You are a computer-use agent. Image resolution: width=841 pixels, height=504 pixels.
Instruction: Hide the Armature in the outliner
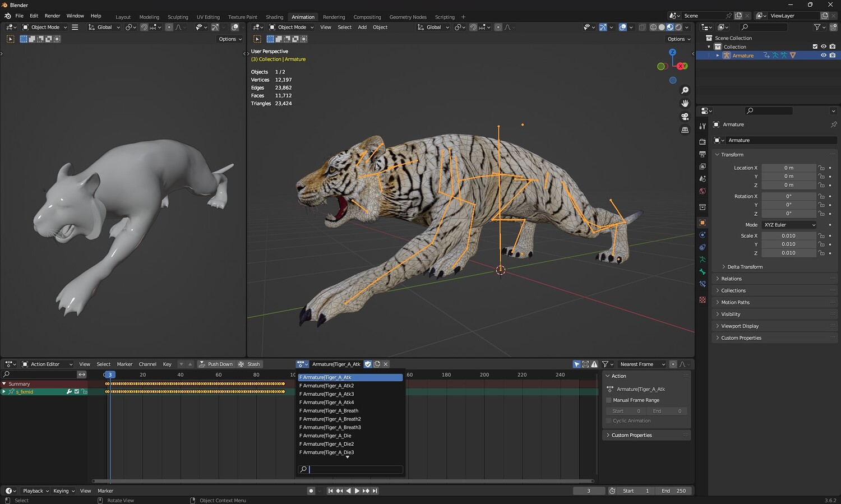(x=823, y=56)
